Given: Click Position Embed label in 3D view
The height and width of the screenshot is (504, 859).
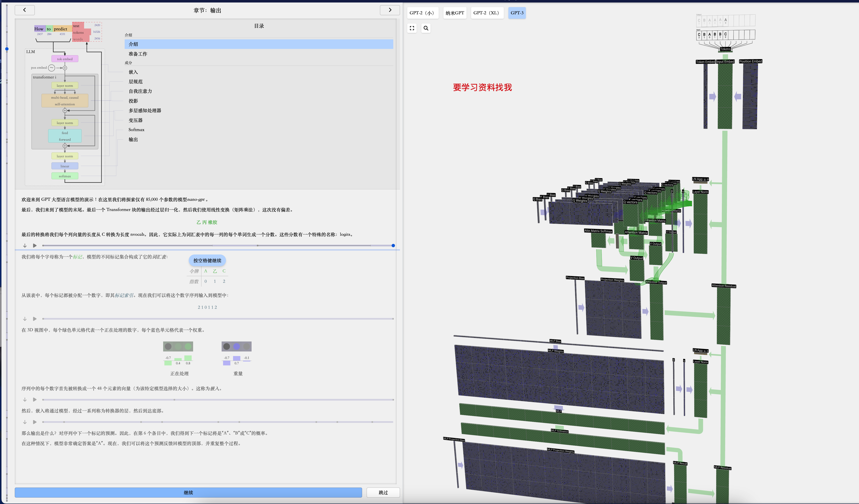Looking at the screenshot, I should click(x=750, y=61).
